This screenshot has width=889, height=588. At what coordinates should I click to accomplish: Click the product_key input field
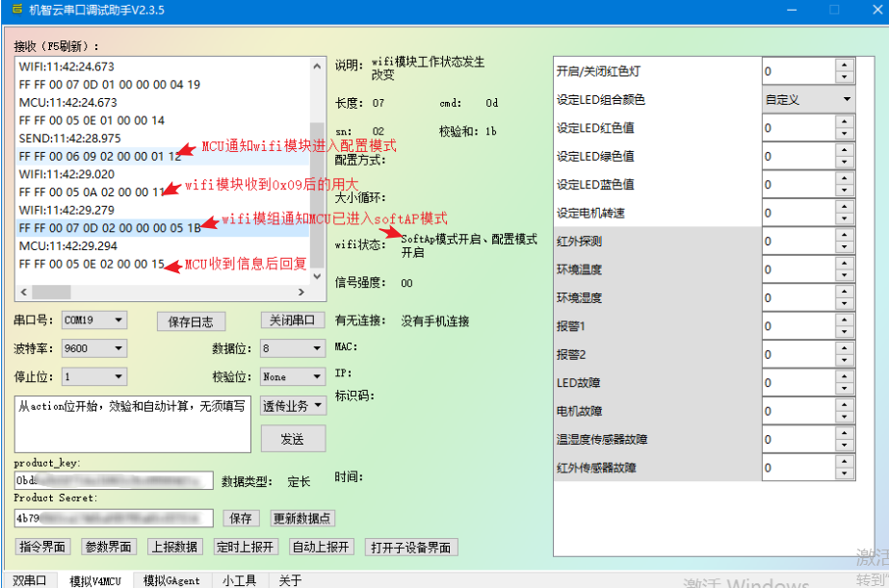(x=113, y=480)
